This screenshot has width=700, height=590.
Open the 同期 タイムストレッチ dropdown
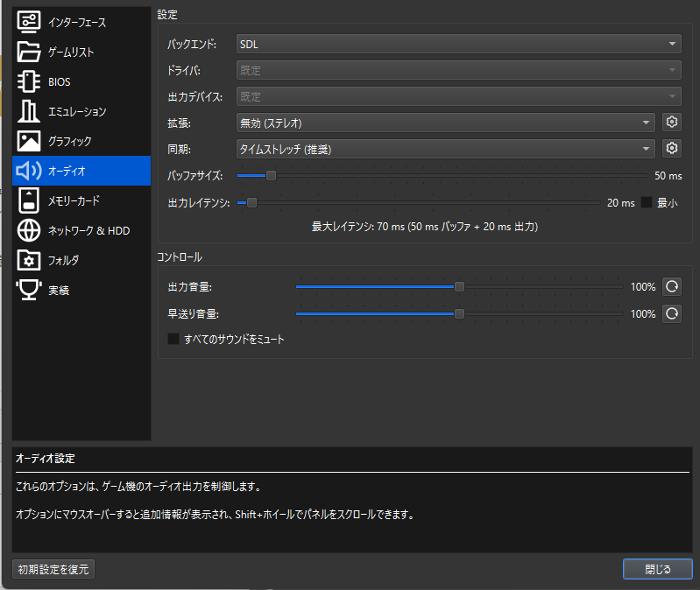[445, 149]
